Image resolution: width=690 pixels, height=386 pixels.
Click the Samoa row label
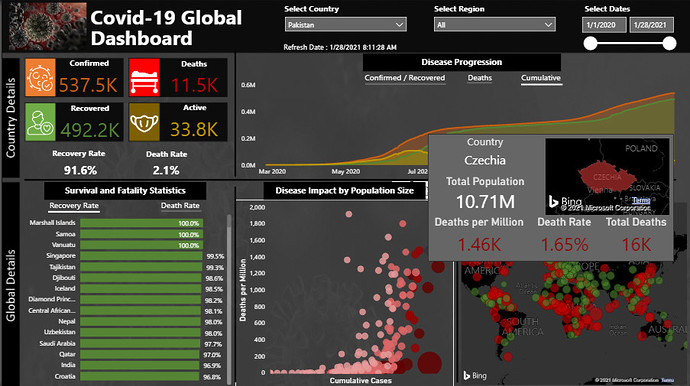pos(66,234)
